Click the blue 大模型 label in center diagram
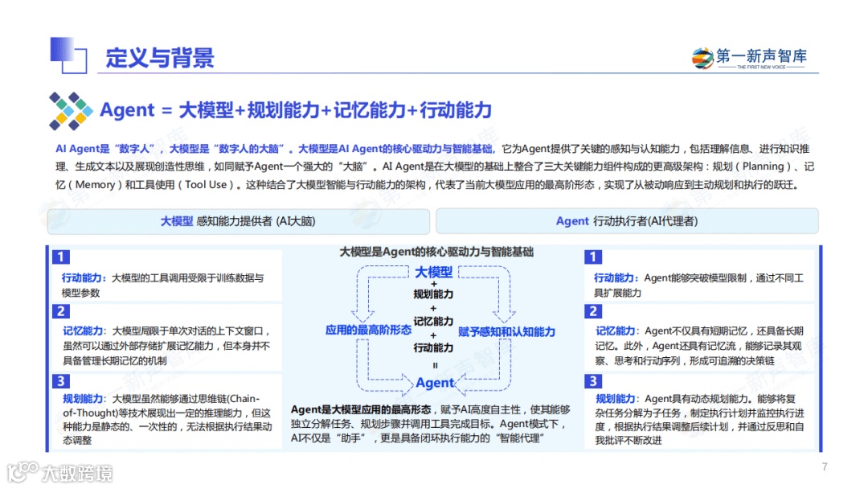 pyautogui.click(x=433, y=272)
